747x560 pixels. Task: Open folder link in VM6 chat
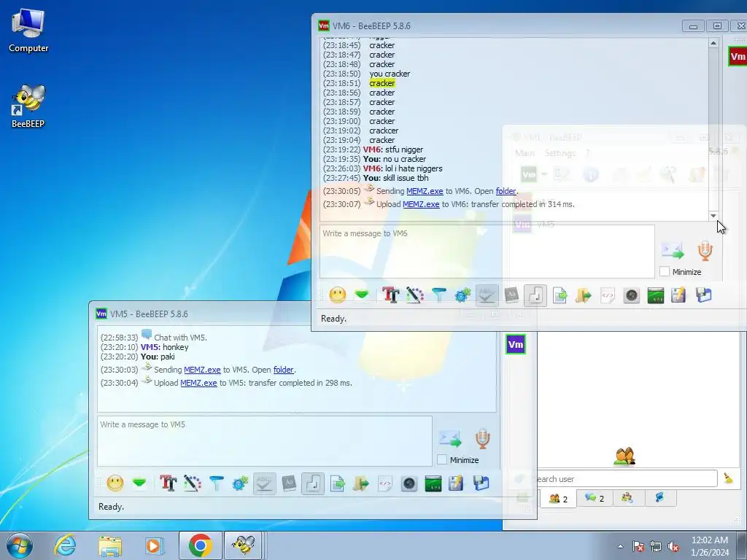point(506,191)
